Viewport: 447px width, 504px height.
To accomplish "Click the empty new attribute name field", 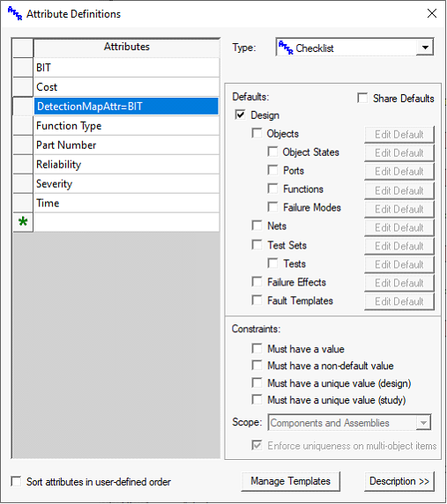I will coord(126,222).
